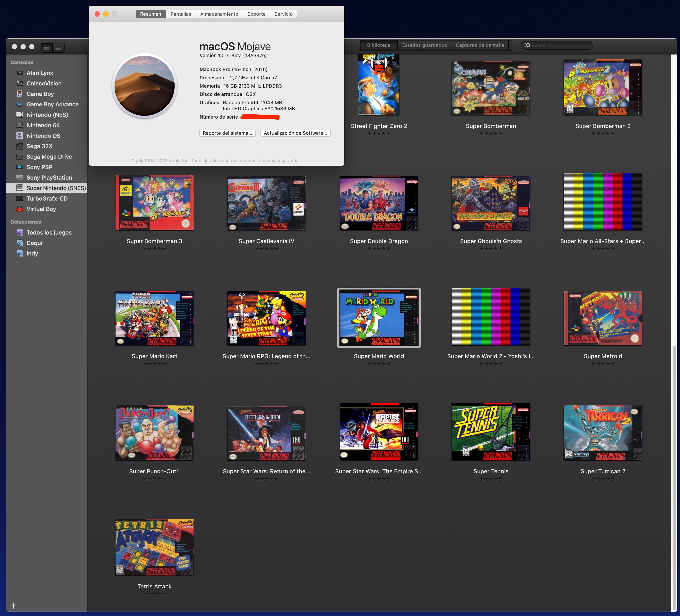Select the Estados guardados tab
The height and width of the screenshot is (616, 680).
424,45
